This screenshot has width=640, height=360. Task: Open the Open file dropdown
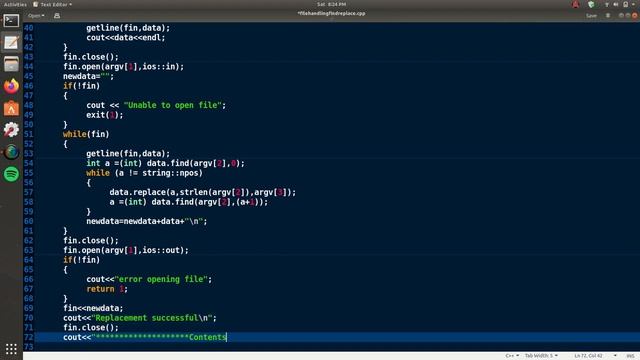point(36,16)
